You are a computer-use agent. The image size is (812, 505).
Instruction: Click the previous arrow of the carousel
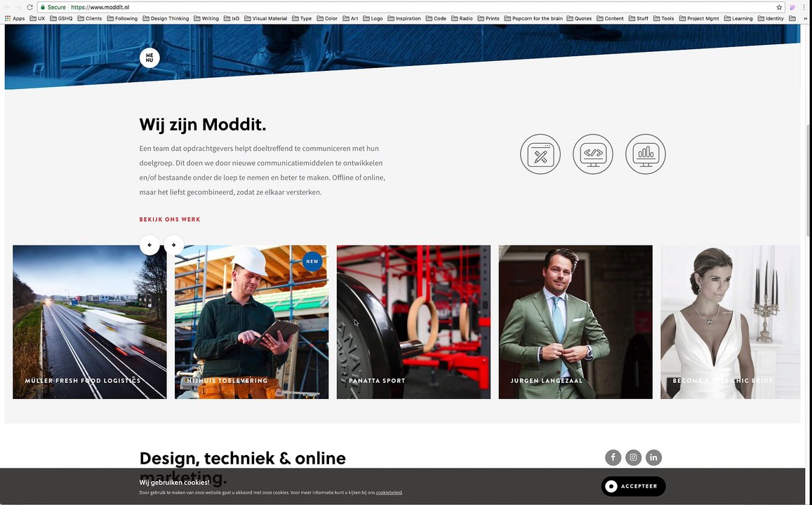(149, 245)
